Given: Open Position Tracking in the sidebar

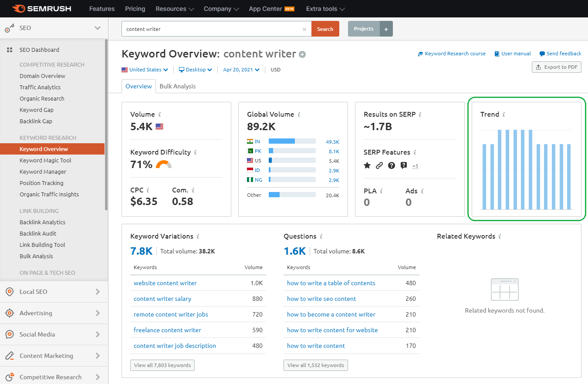Looking at the screenshot, I should [x=41, y=183].
